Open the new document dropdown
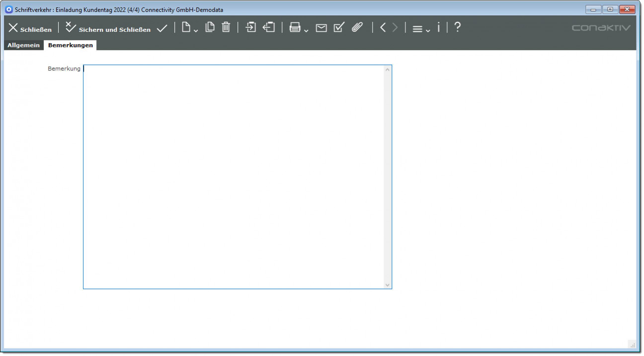Screen dimensions: 644x356 point(189,28)
